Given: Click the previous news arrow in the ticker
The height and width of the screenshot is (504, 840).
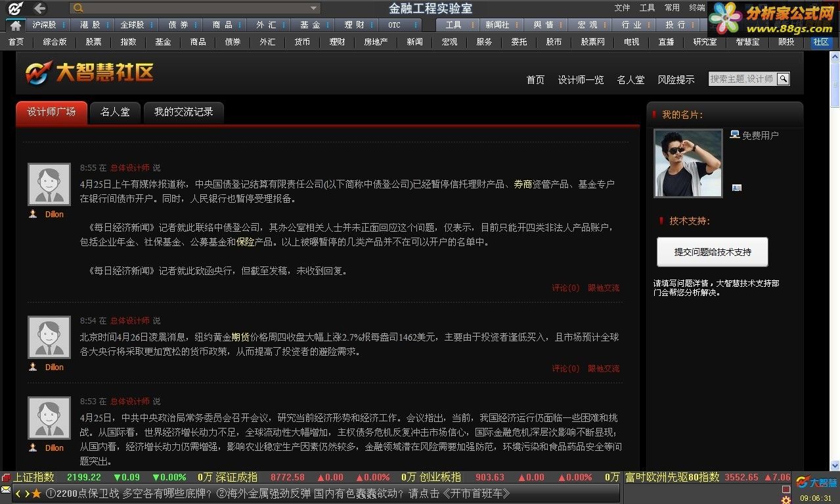Looking at the screenshot, I should point(18,493).
